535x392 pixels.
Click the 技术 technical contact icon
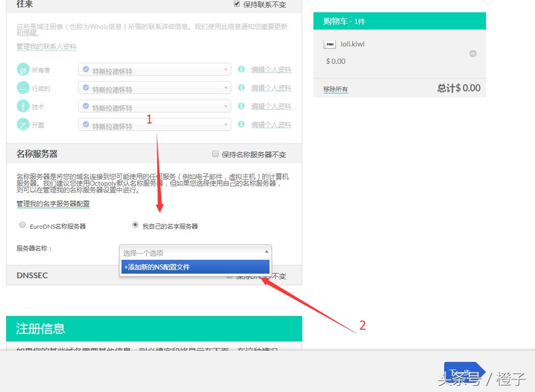coord(22,106)
